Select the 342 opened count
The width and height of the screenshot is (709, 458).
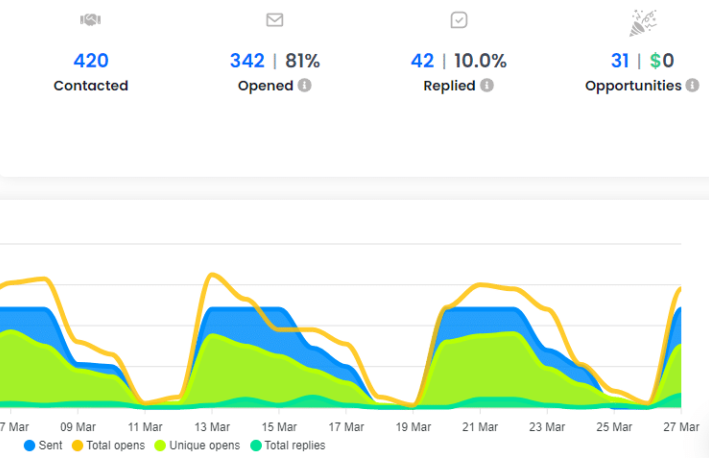[247, 61]
